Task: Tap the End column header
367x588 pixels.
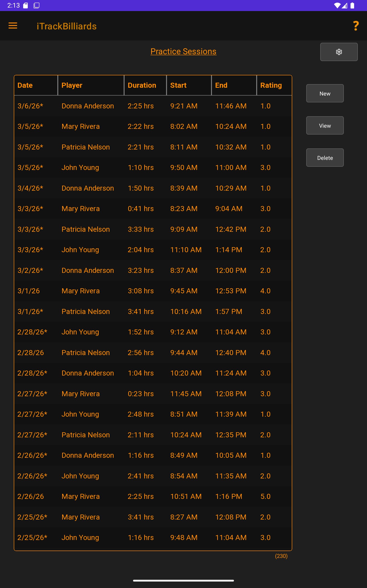Action: click(x=221, y=85)
